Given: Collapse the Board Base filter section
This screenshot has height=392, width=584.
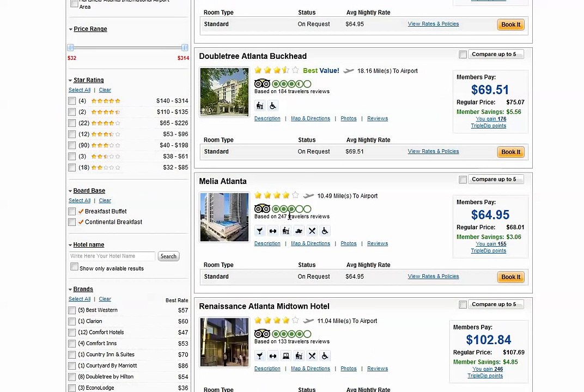Looking at the screenshot, I should [89, 191].
